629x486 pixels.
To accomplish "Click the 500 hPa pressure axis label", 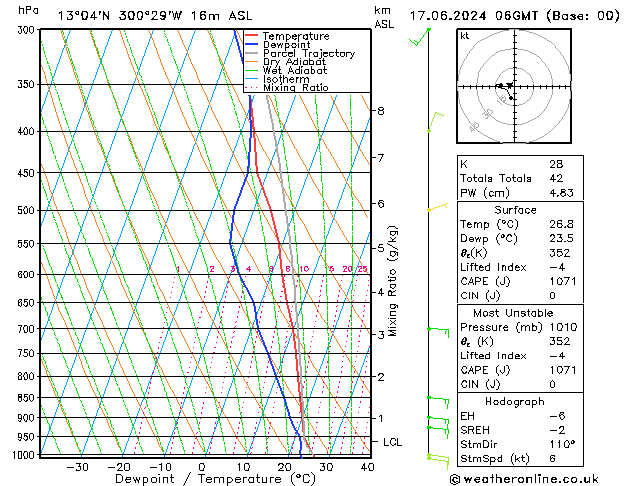I will pyautogui.click(x=28, y=210).
